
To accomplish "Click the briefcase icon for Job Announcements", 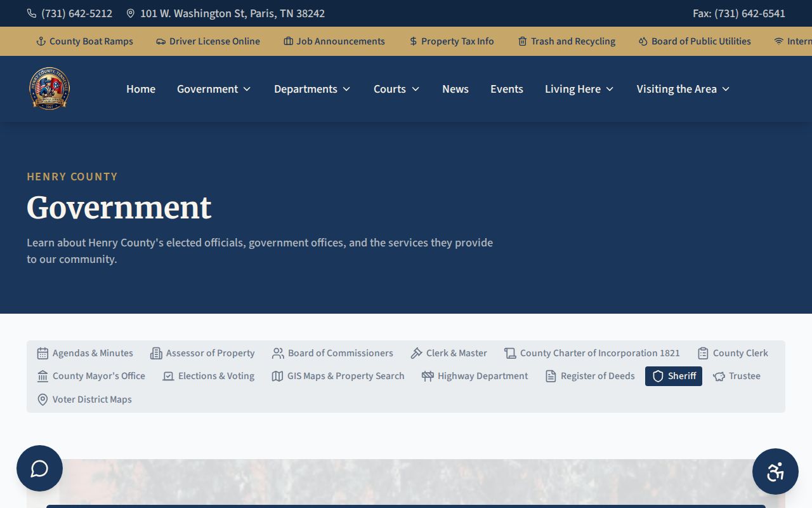I will pos(288,41).
